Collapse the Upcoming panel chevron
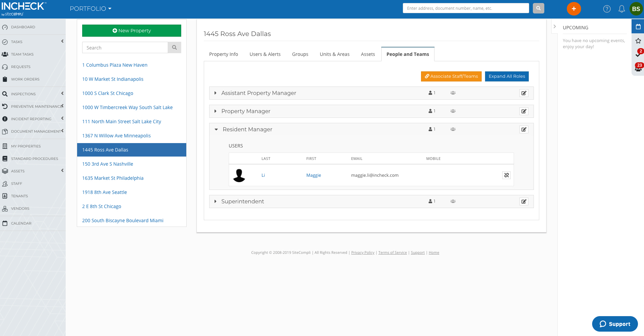 coord(554,27)
